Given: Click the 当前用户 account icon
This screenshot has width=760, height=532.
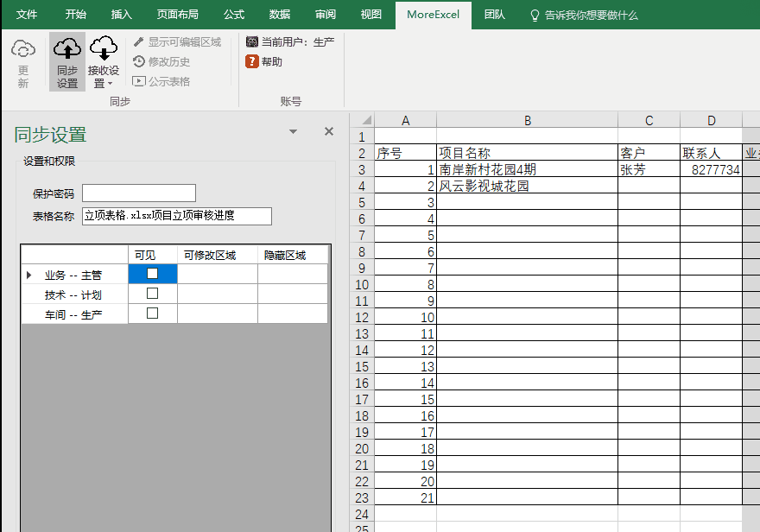Looking at the screenshot, I should pyautogui.click(x=251, y=41).
